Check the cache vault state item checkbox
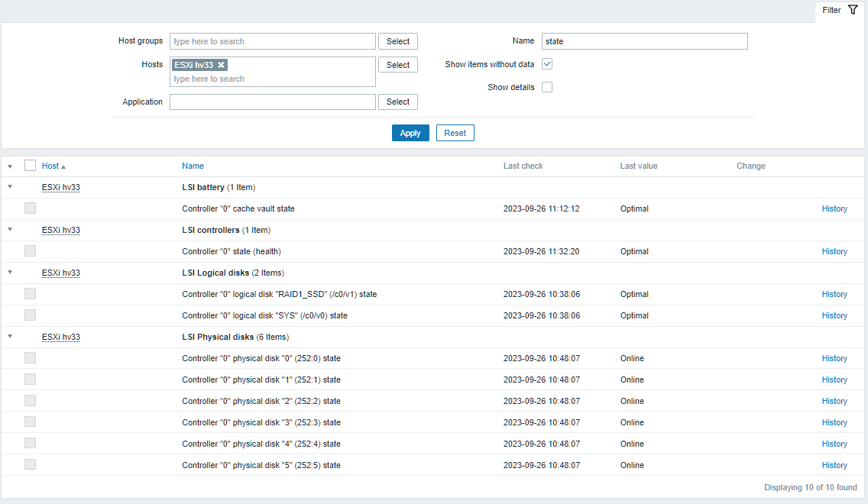 pos(31,208)
